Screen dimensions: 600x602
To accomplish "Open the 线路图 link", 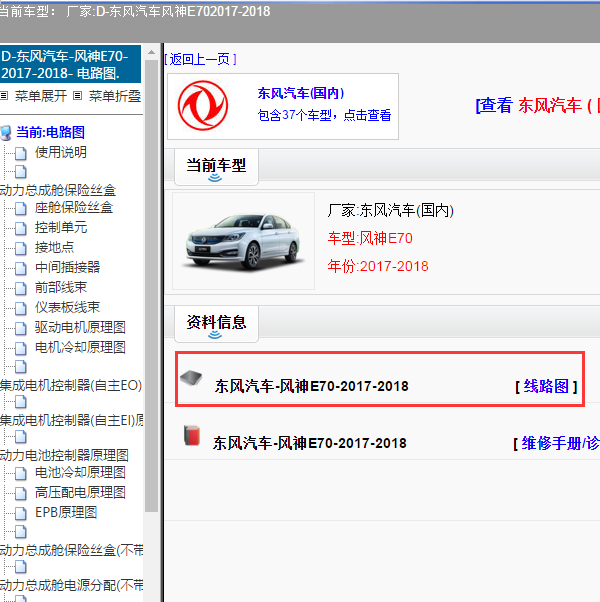I will click(546, 386).
